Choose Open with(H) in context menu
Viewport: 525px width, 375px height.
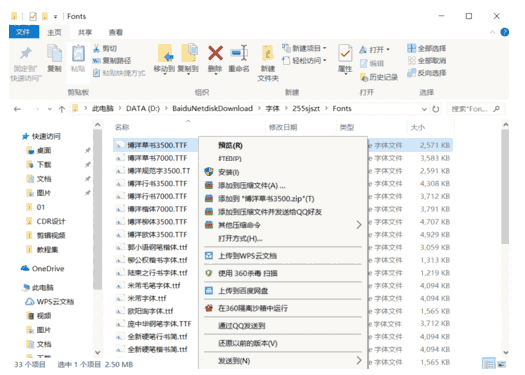pyautogui.click(x=240, y=238)
